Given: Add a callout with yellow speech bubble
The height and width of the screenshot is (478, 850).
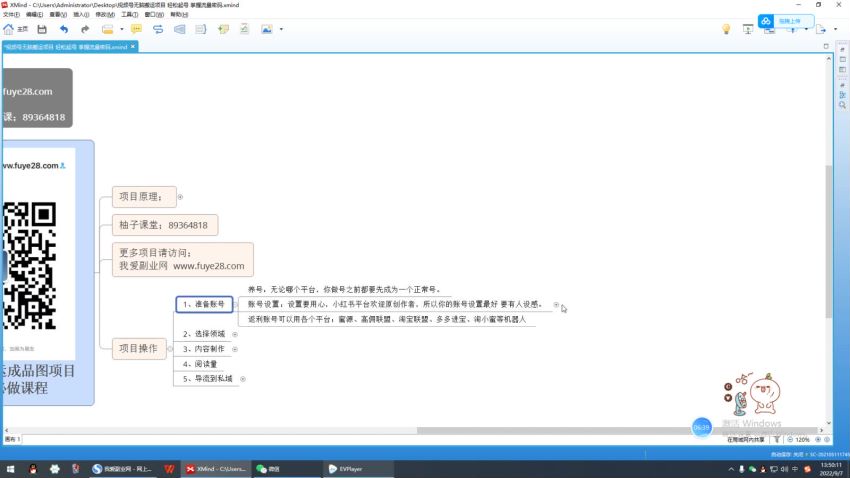Looking at the screenshot, I should coord(136,29).
